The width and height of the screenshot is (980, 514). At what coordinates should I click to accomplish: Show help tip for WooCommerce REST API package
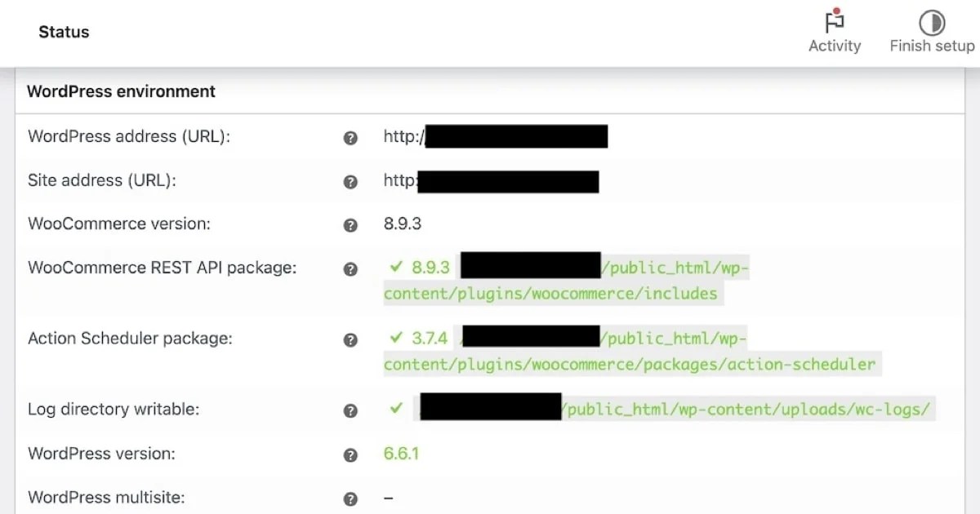click(350, 268)
